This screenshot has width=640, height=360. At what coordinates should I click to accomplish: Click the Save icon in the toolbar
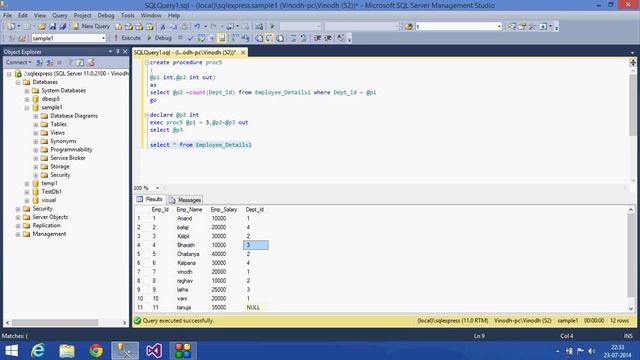(x=52, y=27)
